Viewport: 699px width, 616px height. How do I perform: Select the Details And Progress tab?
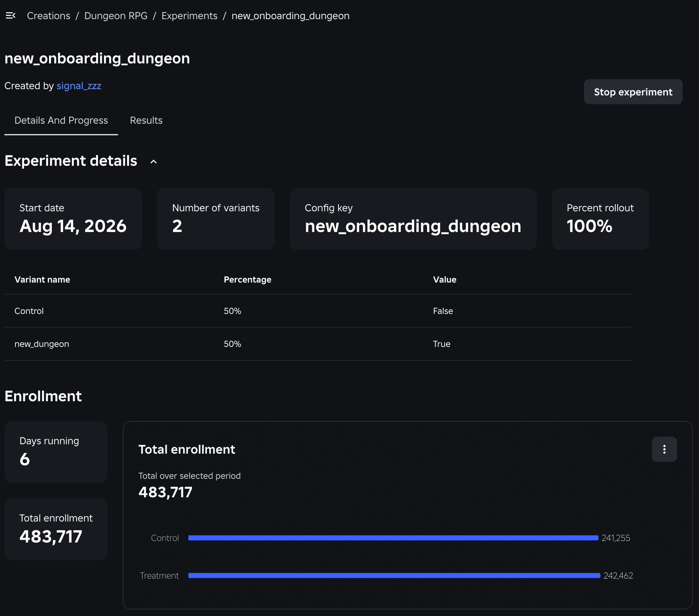coord(61,120)
